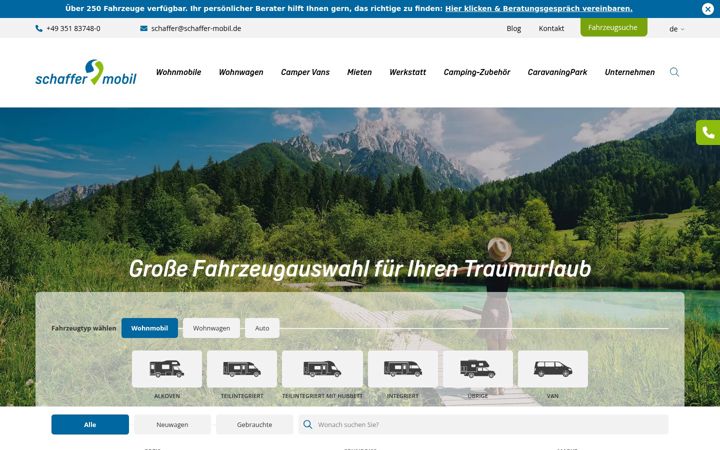This screenshot has width=720, height=450.
Task: Close the top announcement banner
Action: tap(708, 9)
